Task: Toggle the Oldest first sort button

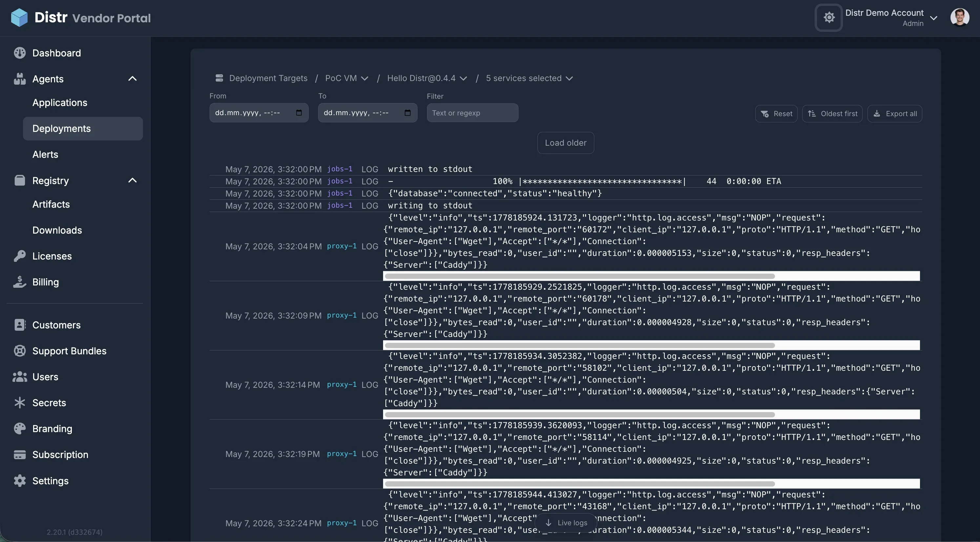Action: click(832, 114)
